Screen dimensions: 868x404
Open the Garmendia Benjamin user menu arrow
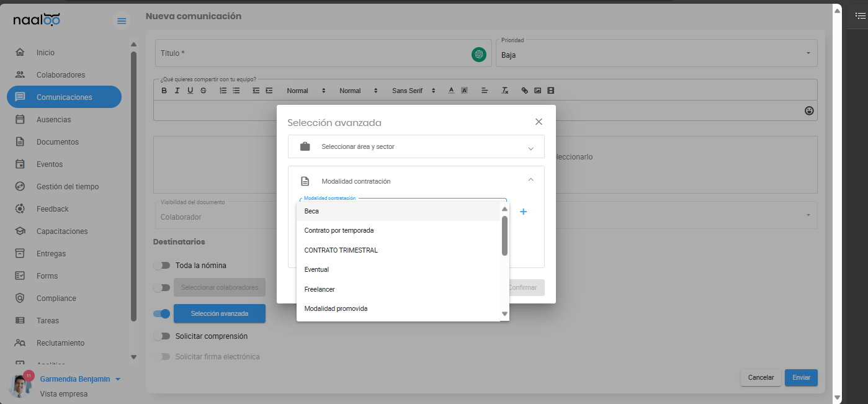coord(118,379)
